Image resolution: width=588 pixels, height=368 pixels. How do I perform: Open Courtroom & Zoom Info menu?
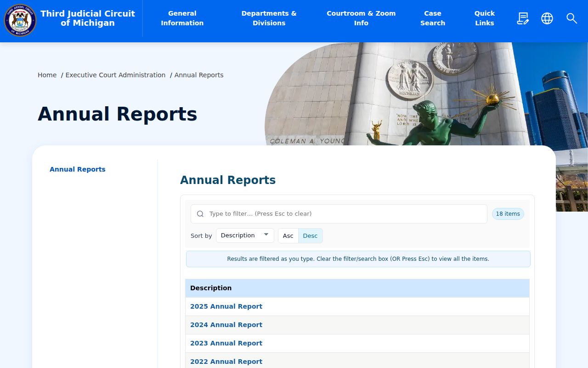click(361, 18)
